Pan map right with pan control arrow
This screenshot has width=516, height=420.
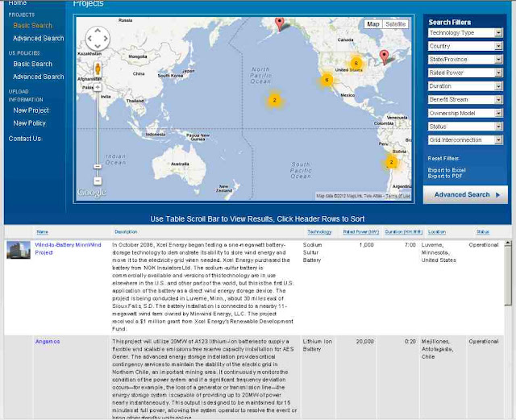(x=106, y=39)
